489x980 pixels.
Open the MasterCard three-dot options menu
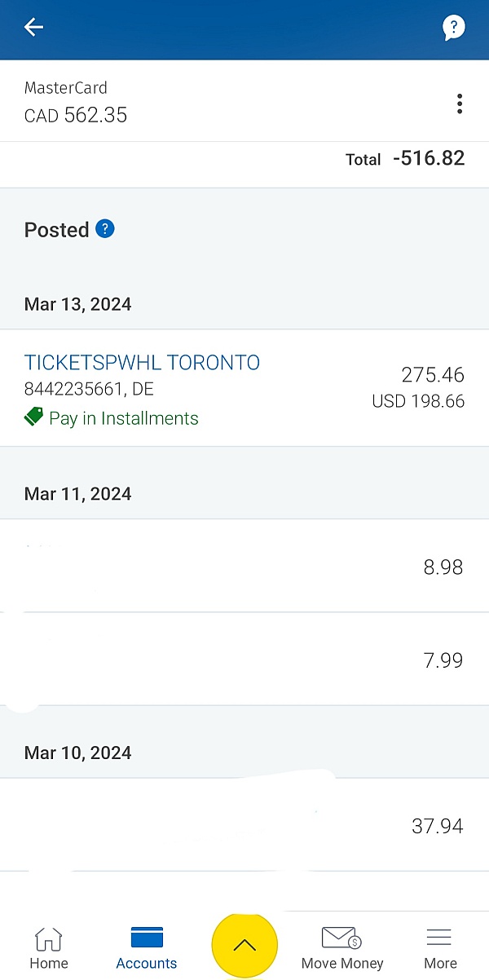pos(460,104)
